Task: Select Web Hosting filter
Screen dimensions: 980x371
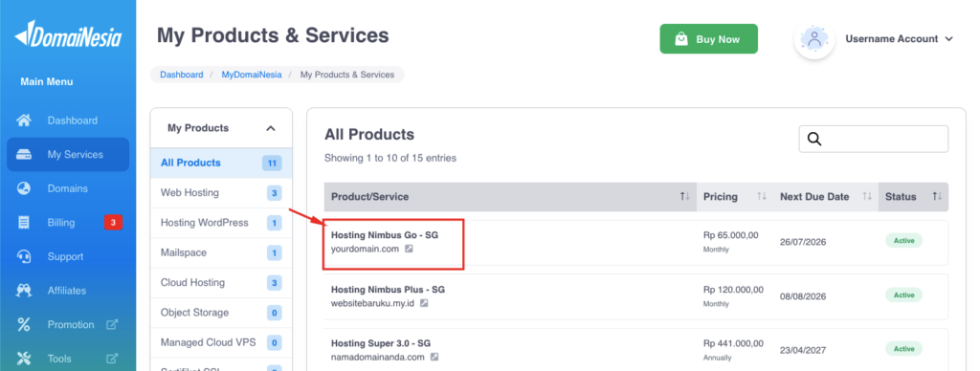Action: pos(221,193)
